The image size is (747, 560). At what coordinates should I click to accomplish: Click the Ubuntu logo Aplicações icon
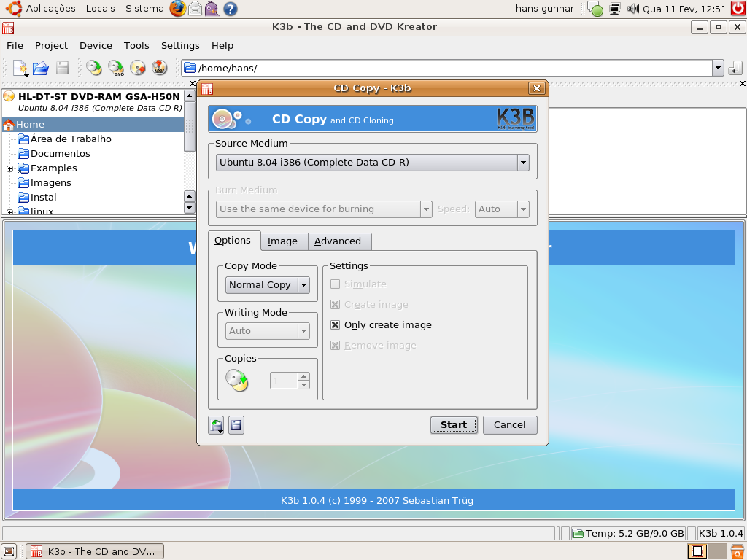coord(14,9)
